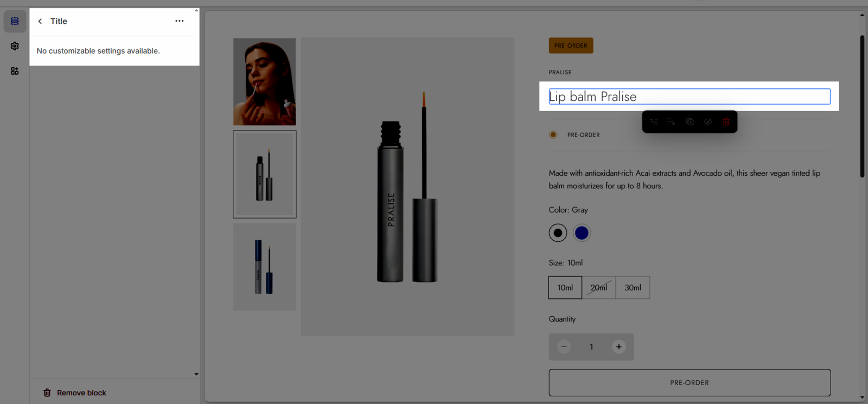
Task: Delete block with red trash icon
Action: coord(726,122)
